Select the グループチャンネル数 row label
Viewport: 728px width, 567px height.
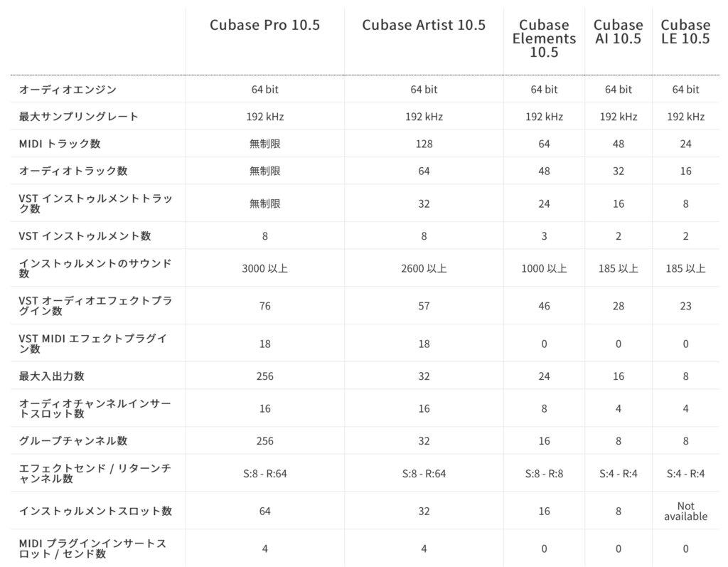coord(73,441)
